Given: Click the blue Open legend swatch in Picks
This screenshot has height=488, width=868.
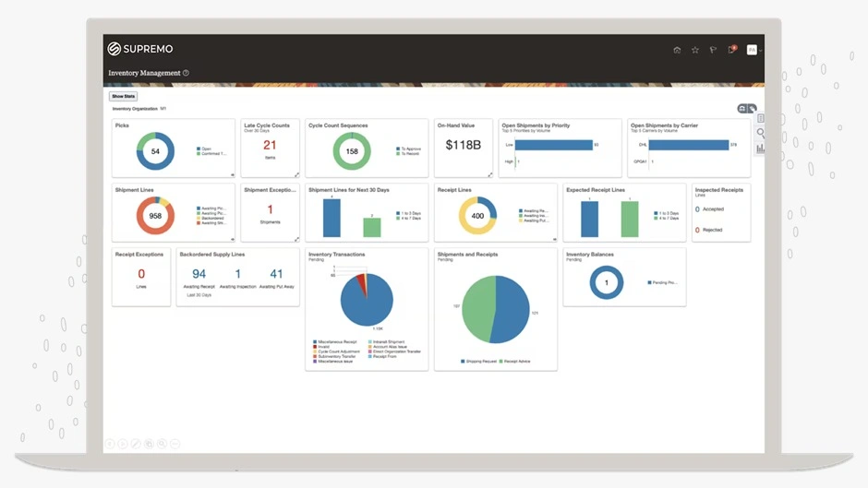Looking at the screenshot, I should (x=198, y=149).
